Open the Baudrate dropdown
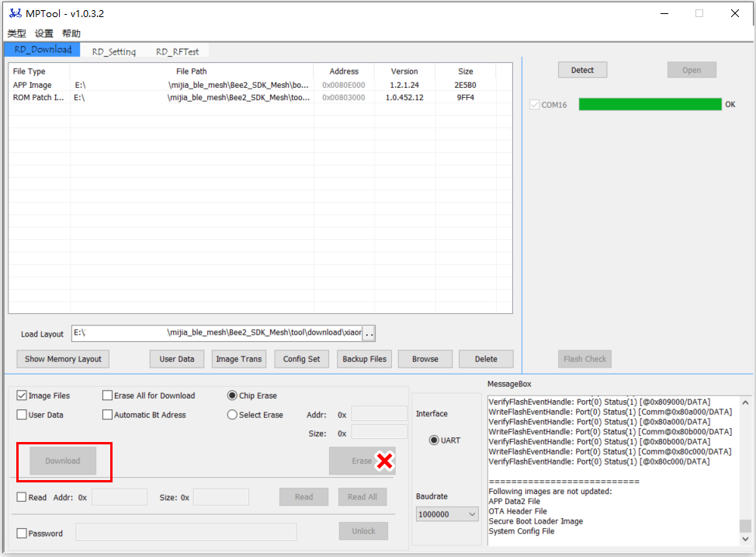 446,514
